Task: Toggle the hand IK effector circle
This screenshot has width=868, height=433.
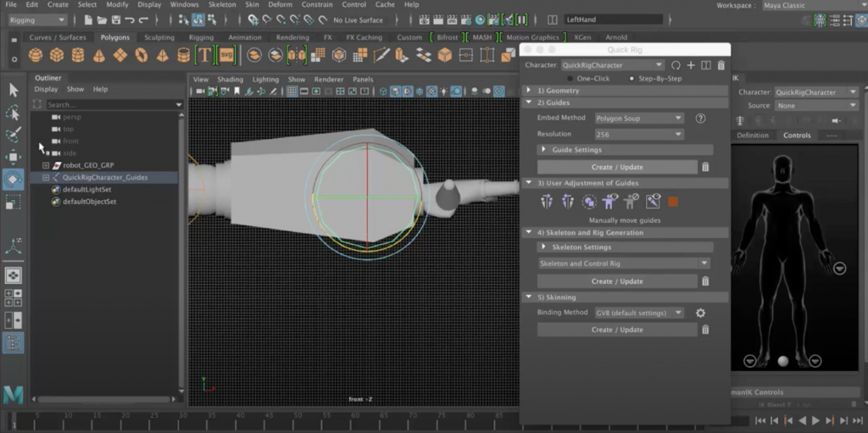Action: 840,269
